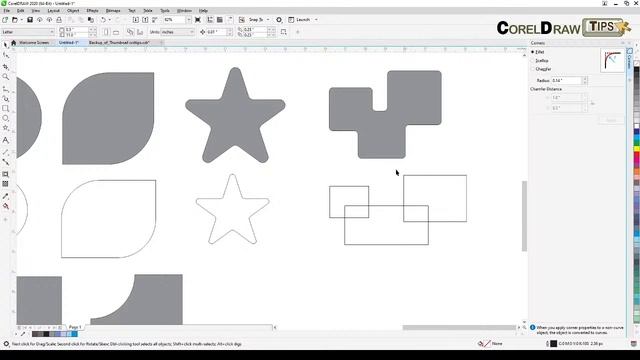The width and height of the screenshot is (640, 360).
Task: Select the Interactive Fill tool
Action: (x=6, y=206)
